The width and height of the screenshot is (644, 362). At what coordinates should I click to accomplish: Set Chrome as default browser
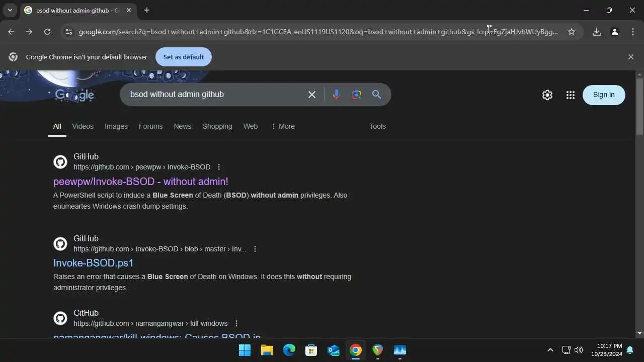[x=184, y=57]
